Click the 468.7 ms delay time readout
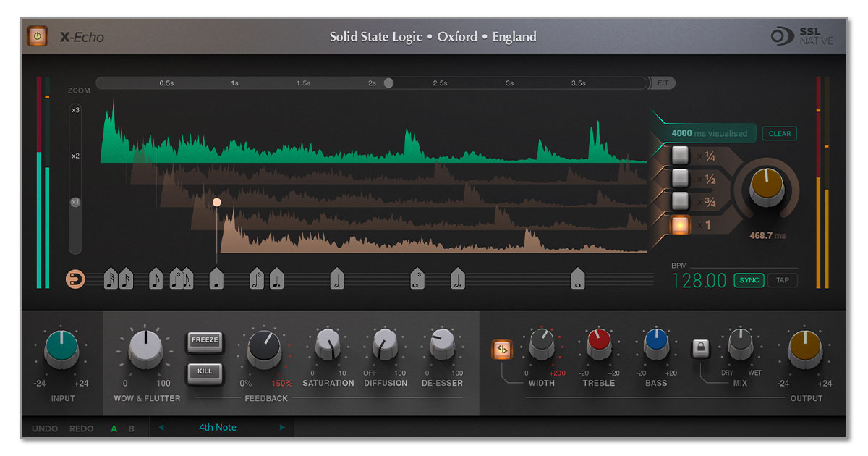The width and height of the screenshot is (868, 456). 767,235
